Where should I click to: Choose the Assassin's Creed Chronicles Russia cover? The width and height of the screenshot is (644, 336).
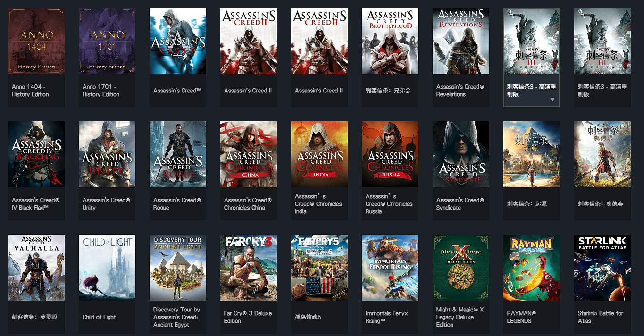(x=390, y=154)
